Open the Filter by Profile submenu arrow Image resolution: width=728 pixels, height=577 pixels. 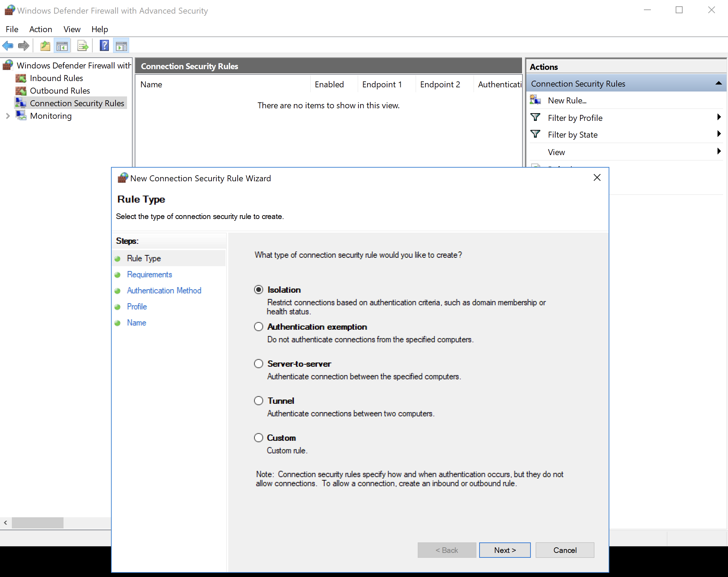[x=719, y=117]
